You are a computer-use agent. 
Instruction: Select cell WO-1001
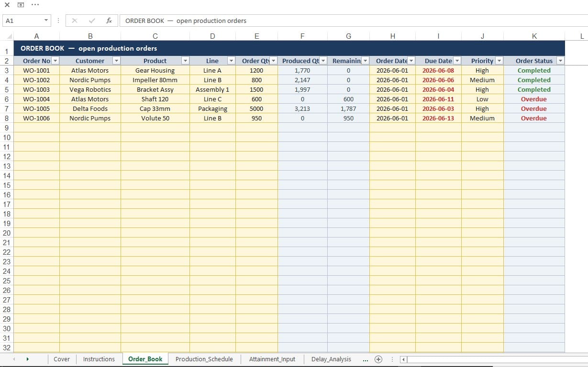tap(37, 70)
